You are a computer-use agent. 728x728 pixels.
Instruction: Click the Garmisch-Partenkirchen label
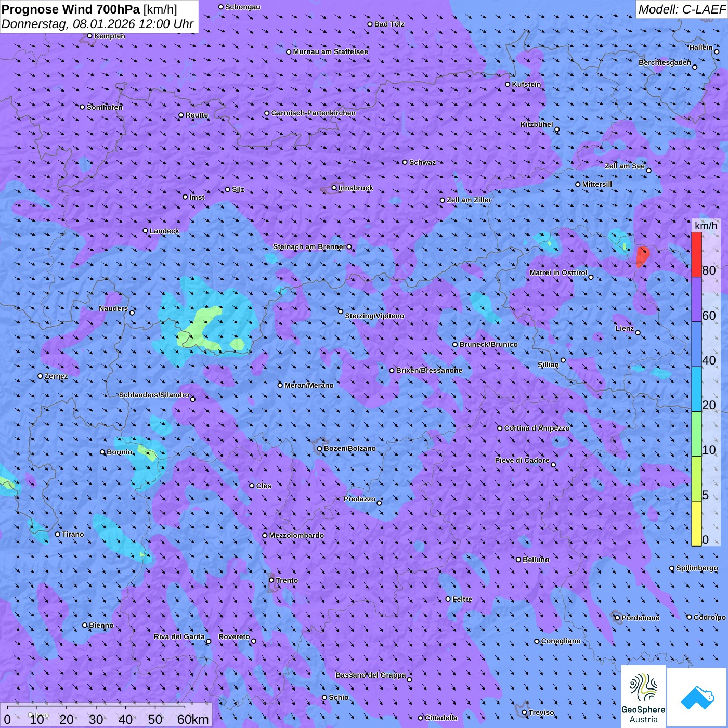[x=314, y=113]
